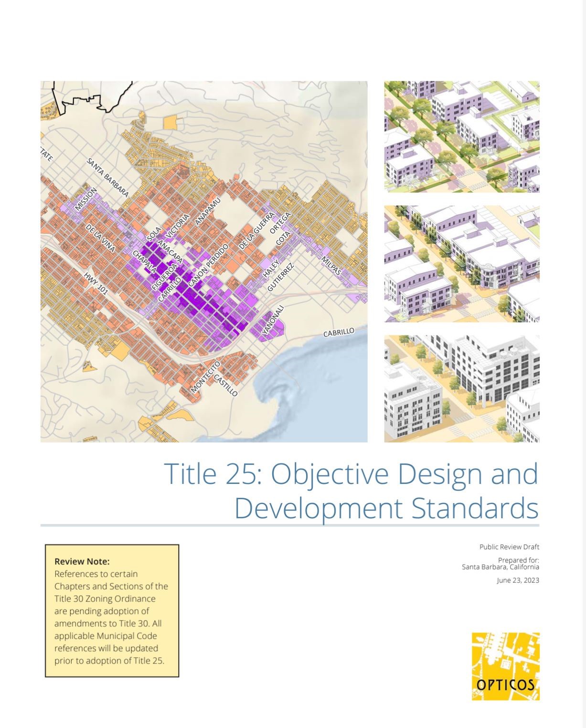Click the "Title 25: Objective Design" title line

click(x=351, y=473)
